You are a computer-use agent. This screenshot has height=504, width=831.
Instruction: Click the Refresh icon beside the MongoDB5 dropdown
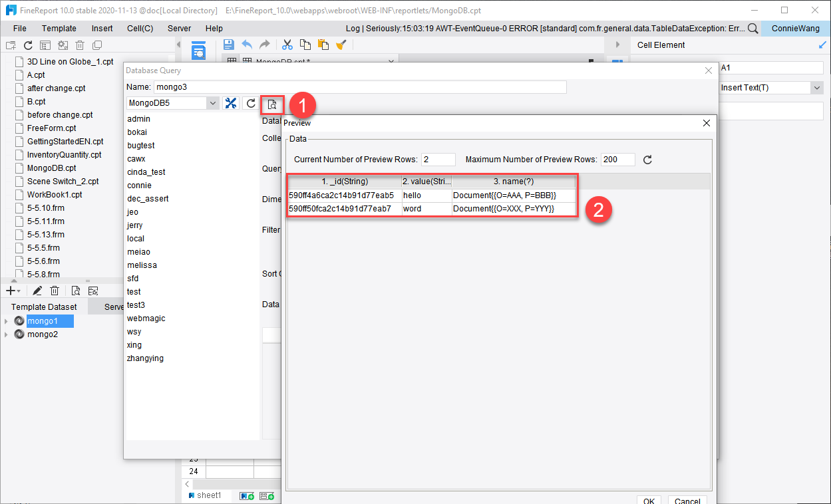251,103
